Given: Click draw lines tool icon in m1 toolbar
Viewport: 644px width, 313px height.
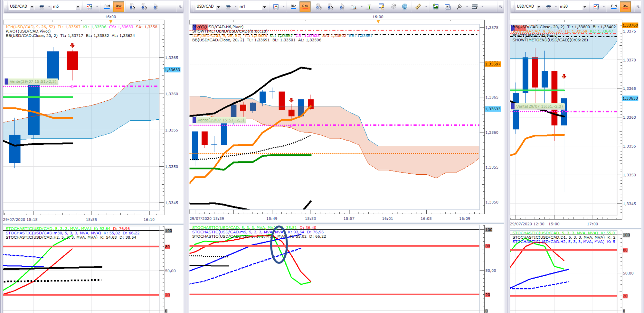Looking at the screenshot, I should click(459, 6).
